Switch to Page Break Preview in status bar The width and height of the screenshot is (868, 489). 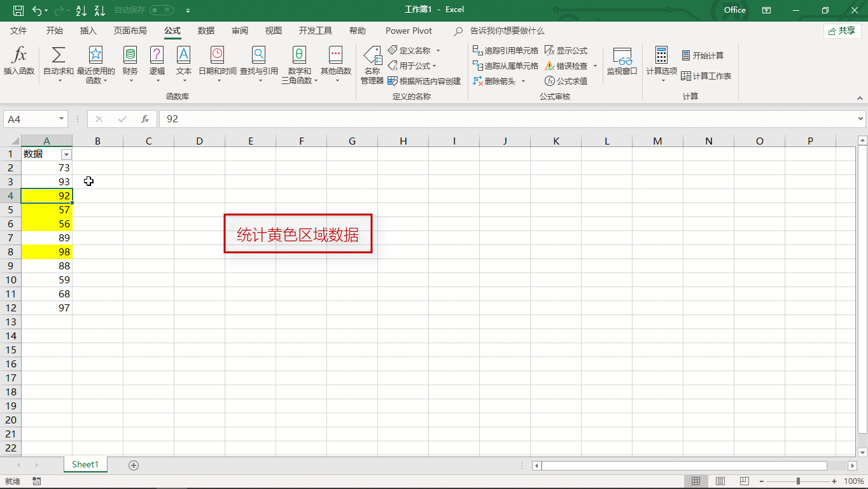click(745, 481)
